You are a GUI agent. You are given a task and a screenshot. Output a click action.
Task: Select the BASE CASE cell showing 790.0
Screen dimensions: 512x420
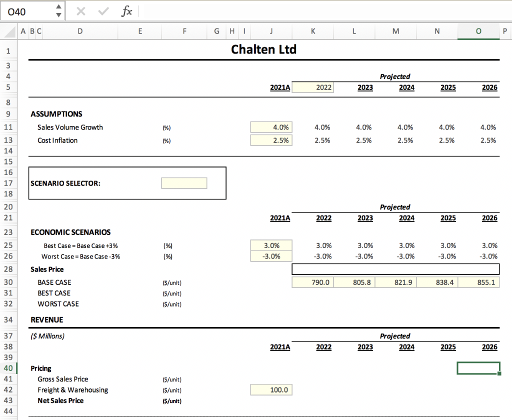pyautogui.click(x=312, y=281)
